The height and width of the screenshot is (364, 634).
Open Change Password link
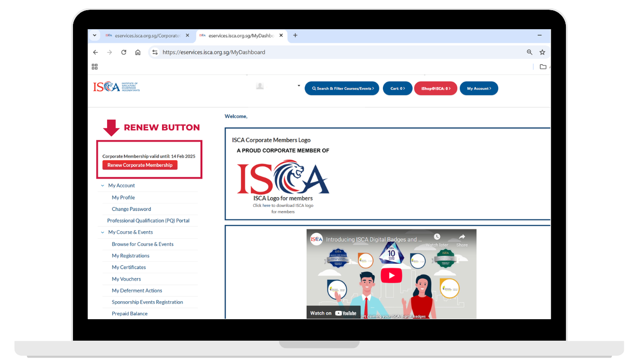click(131, 209)
